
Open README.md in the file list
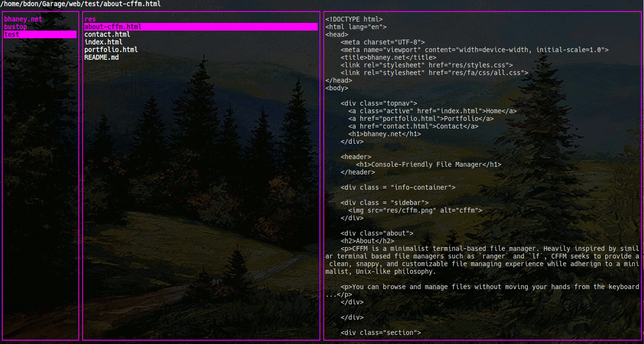pos(101,58)
